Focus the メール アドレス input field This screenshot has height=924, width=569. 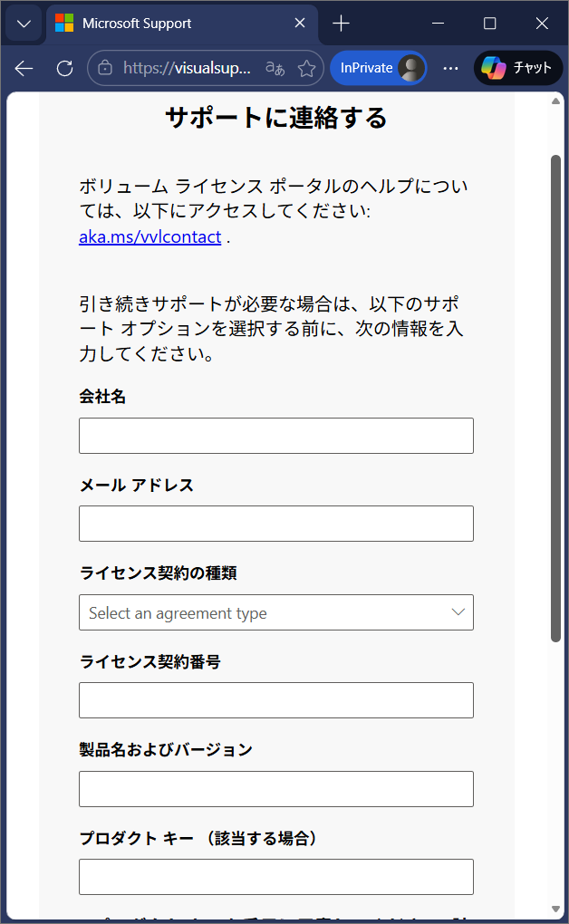click(x=276, y=524)
